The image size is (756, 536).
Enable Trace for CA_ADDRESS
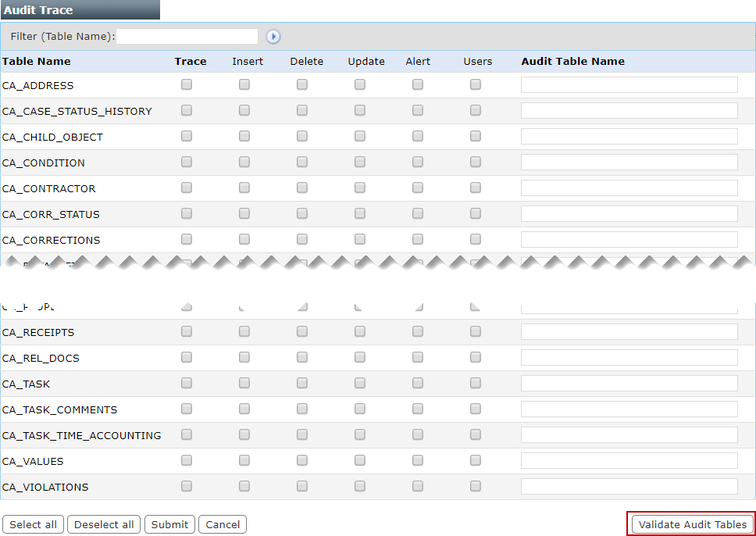coord(186,84)
